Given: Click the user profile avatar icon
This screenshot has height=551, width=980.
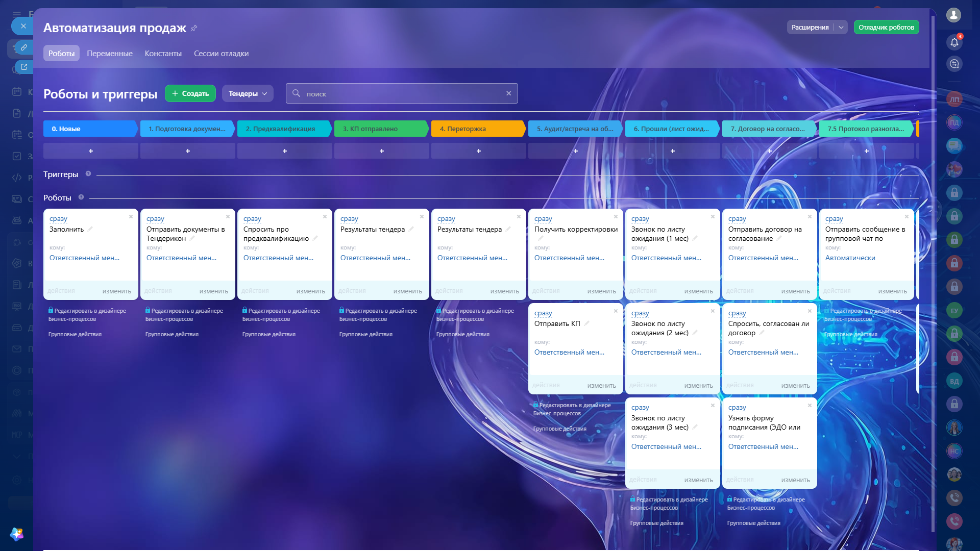Looking at the screenshot, I should [953, 15].
